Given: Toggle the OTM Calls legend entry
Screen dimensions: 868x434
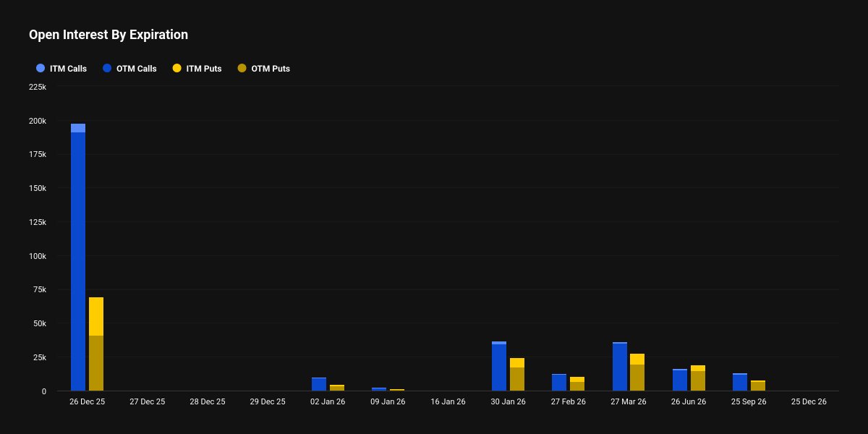Looking at the screenshot, I should [129, 69].
